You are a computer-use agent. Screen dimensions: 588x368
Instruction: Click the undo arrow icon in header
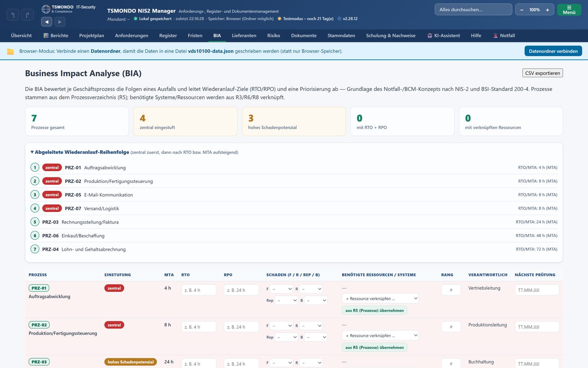[x=13, y=15]
